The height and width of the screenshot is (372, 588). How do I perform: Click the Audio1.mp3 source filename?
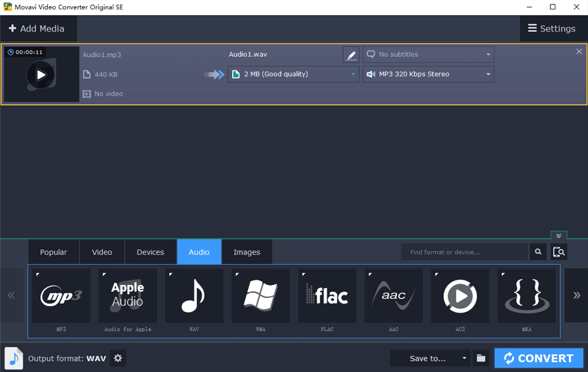pyautogui.click(x=102, y=54)
